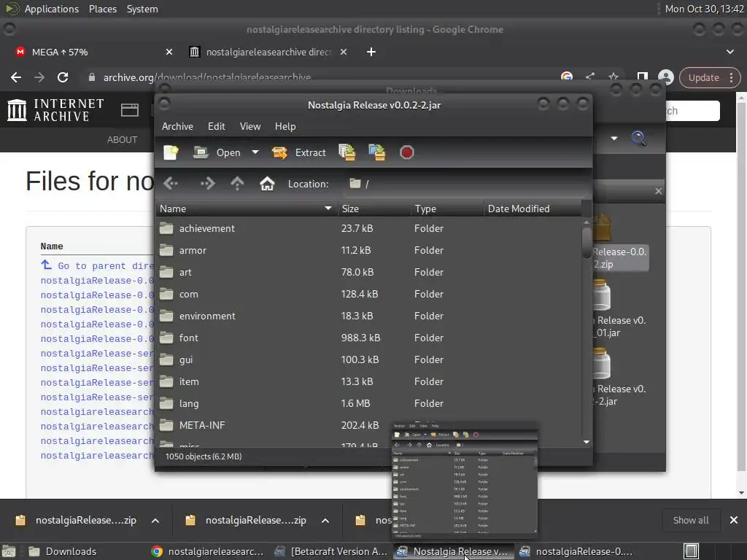Open Chrome profile avatar
This screenshot has height=560, width=747.
click(x=665, y=77)
